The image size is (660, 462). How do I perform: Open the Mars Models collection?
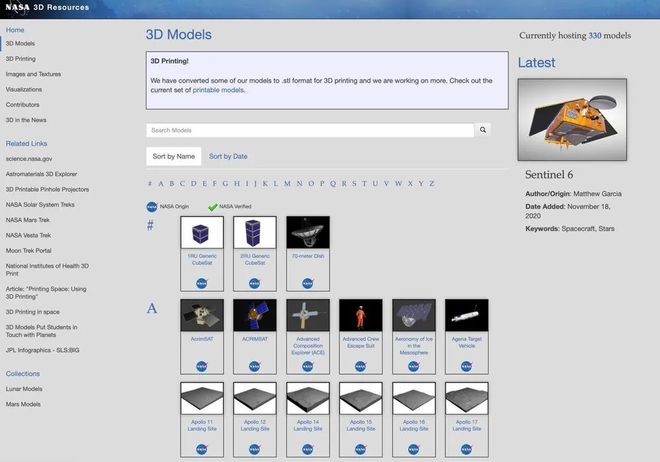pyautogui.click(x=23, y=404)
